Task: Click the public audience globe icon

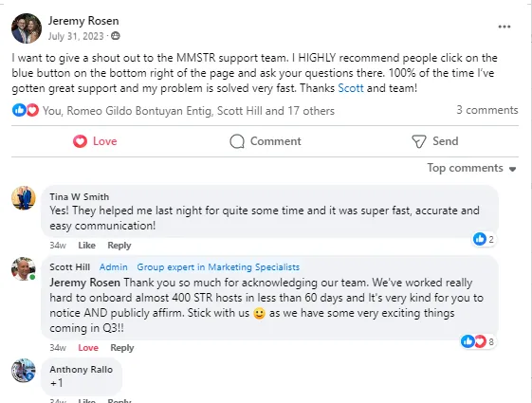Action: click(116, 36)
